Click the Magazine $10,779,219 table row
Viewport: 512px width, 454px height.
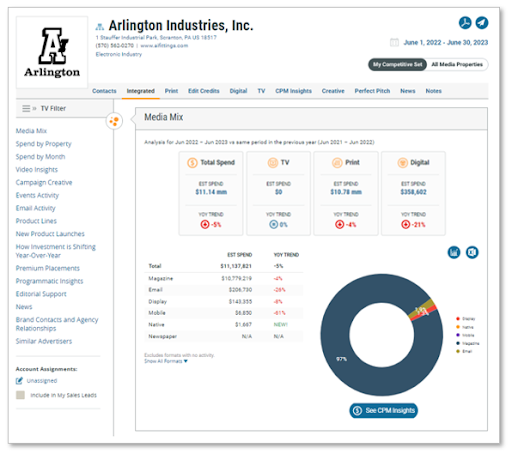(x=224, y=278)
